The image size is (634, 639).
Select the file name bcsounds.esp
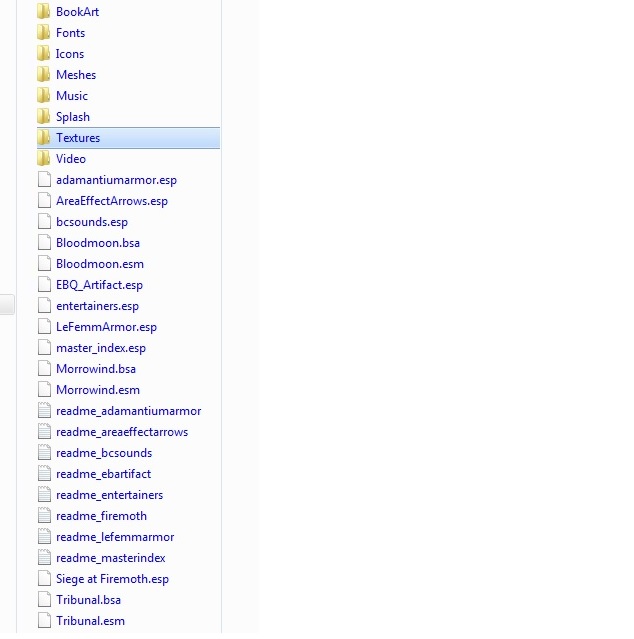tap(92, 222)
